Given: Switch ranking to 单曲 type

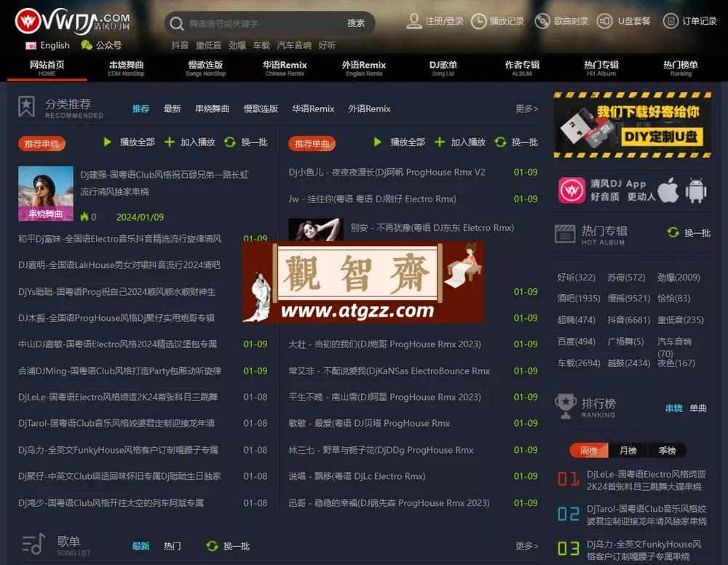Looking at the screenshot, I should coord(698,408).
